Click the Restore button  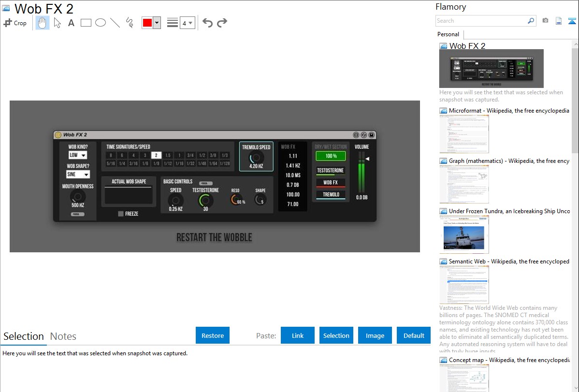[x=213, y=335]
